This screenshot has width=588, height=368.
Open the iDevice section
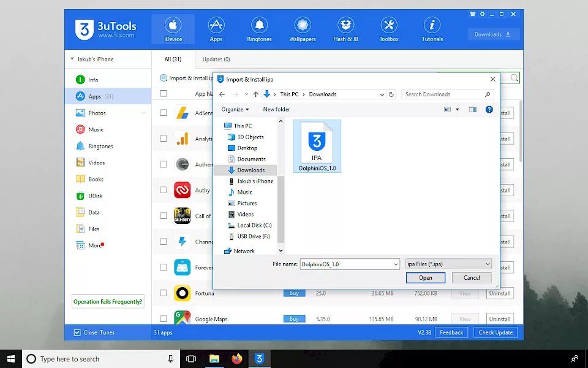[x=173, y=29]
